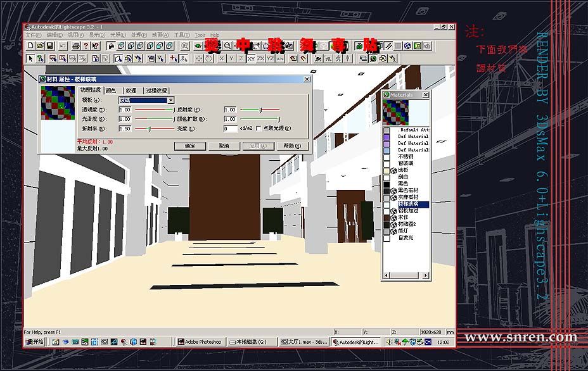Screen dimensions: 588x371
Task: Open the 光照(L) menu
Action: [x=118, y=35]
